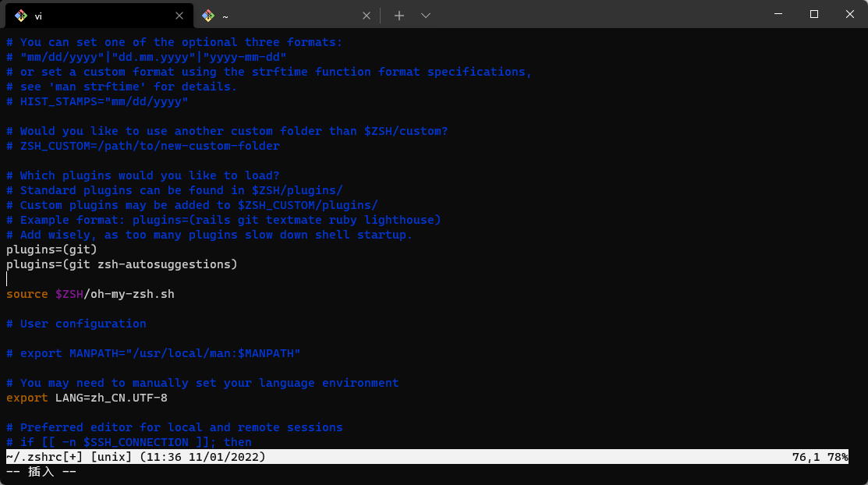Screen dimensions: 868x485
Task: Click the 'Custom plugins may be added' comment
Action: (192, 205)
